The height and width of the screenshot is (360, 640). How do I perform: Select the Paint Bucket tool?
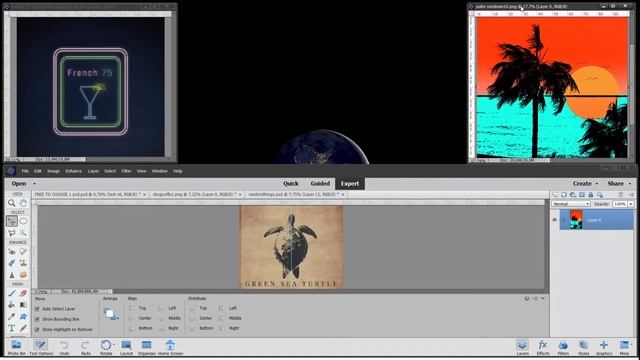click(11, 304)
